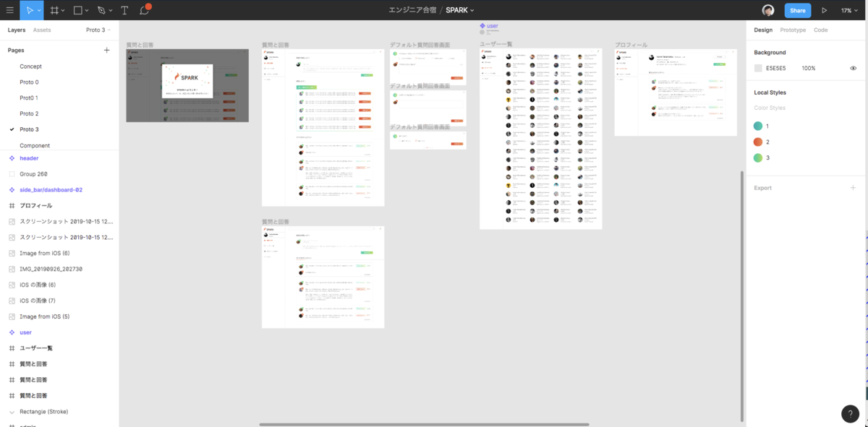Select IMG_20190926_202730 layer
868x427 pixels.
[x=51, y=269]
